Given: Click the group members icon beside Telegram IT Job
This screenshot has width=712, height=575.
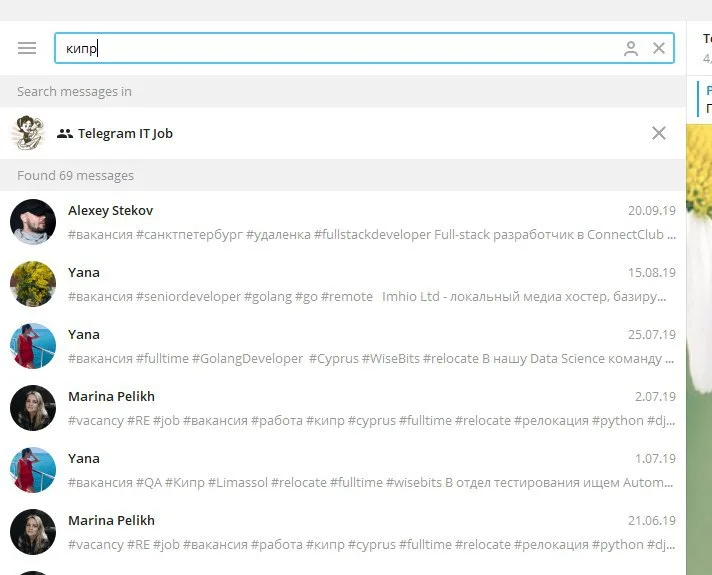Looking at the screenshot, I should 65,134.
